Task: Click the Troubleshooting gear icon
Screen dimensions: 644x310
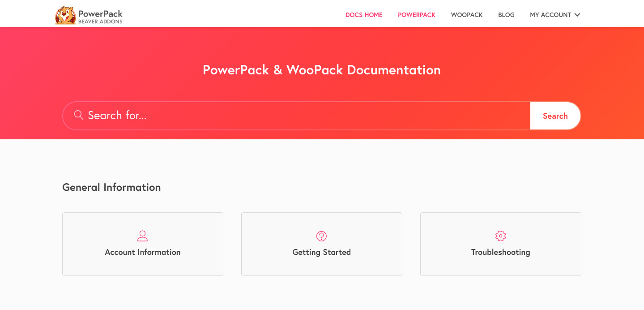Action: tap(500, 236)
